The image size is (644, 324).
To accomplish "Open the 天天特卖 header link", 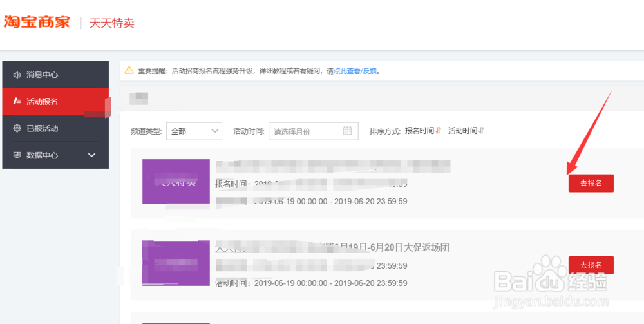I will pos(111,23).
